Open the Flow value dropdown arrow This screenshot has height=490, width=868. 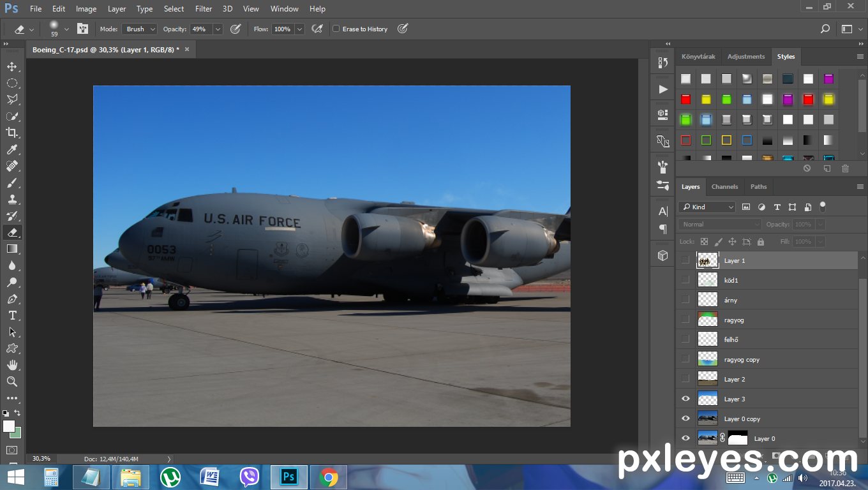(299, 29)
